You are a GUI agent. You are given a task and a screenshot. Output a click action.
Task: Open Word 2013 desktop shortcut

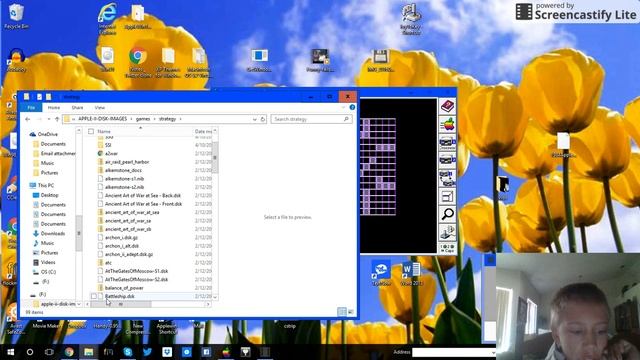click(x=411, y=273)
